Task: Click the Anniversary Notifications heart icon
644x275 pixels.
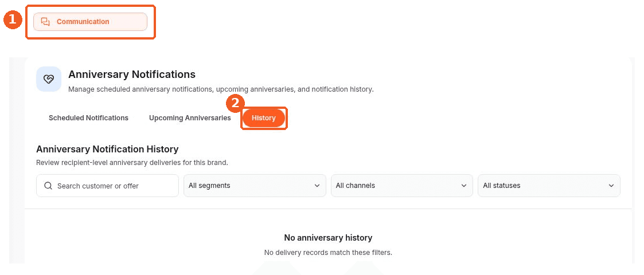Action: [49, 79]
